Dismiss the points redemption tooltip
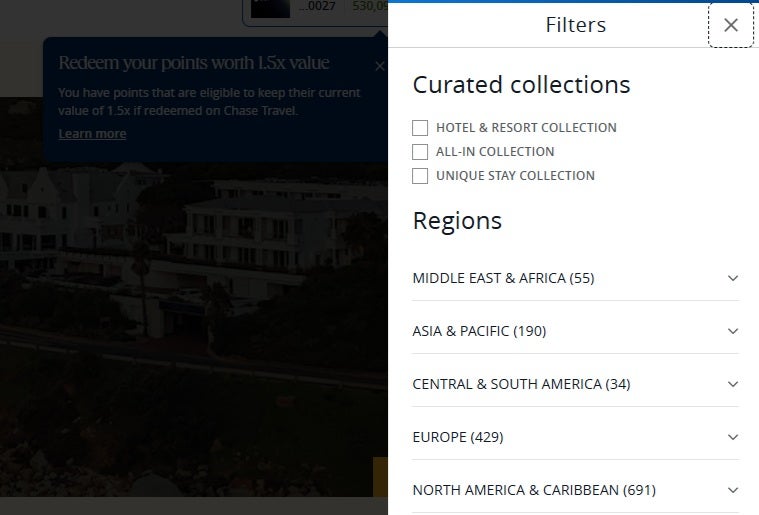This screenshot has width=759, height=515. [x=379, y=66]
